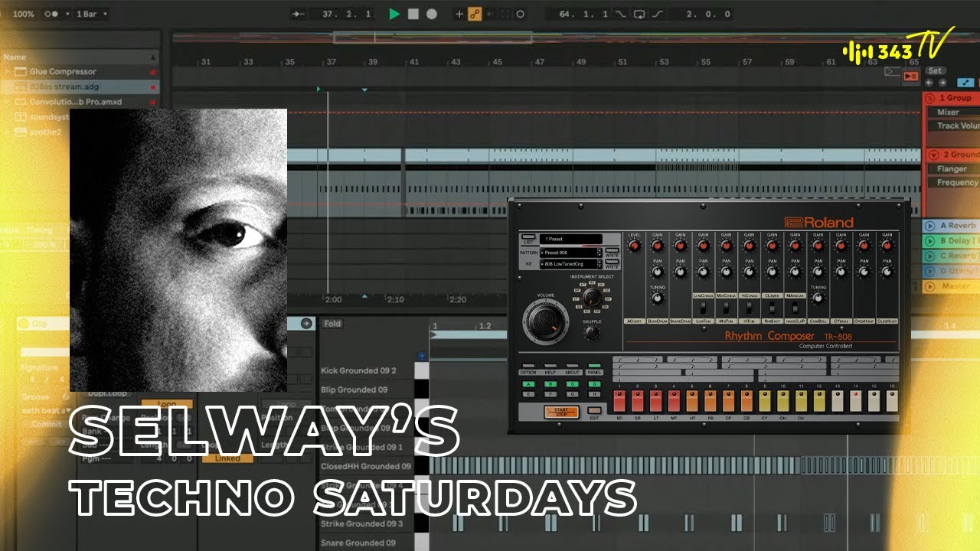980x551 pixels.
Task: Click the AcCent LEVEL knob
Action: [x=634, y=246]
